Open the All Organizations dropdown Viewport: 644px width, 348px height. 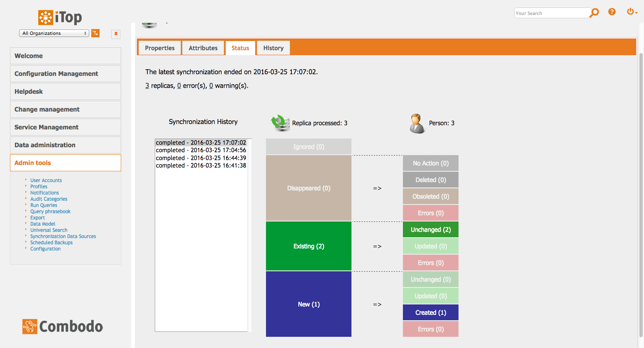pyautogui.click(x=54, y=33)
